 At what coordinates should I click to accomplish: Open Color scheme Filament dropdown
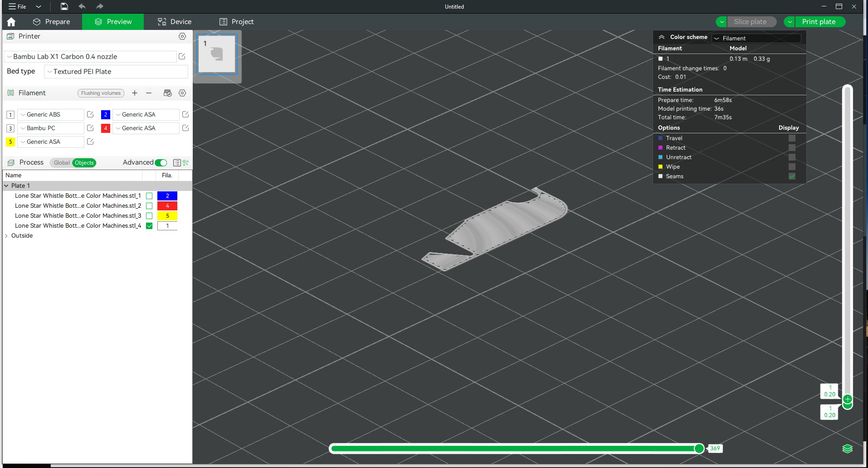[x=756, y=38]
